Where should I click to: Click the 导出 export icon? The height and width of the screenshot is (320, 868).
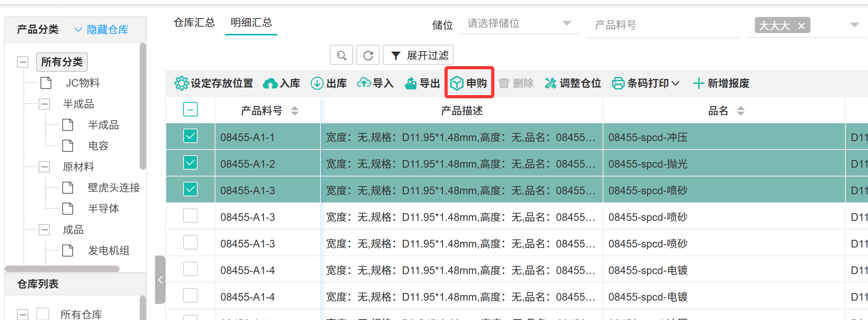coord(410,83)
